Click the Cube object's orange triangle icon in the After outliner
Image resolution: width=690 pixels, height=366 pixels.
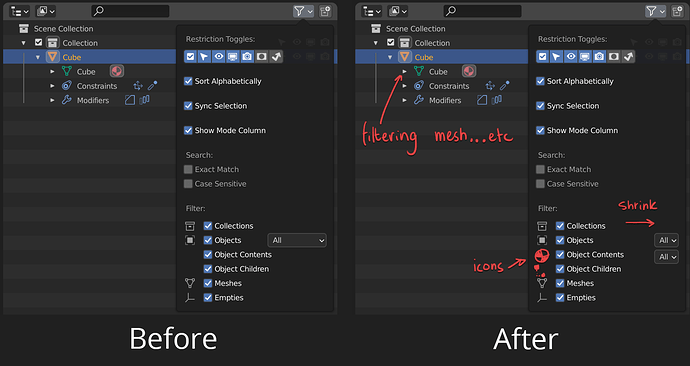pos(404,57)
